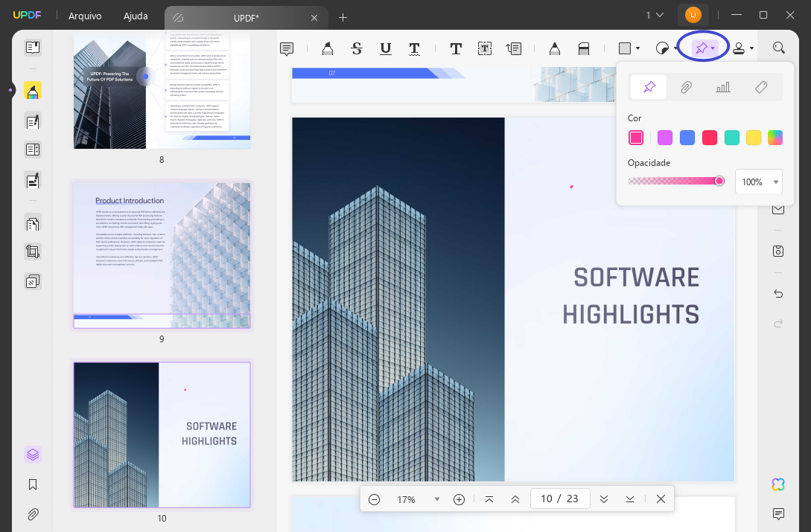
Task: Expand the zoom level dropdown at 17%
Action: [437, 499]
